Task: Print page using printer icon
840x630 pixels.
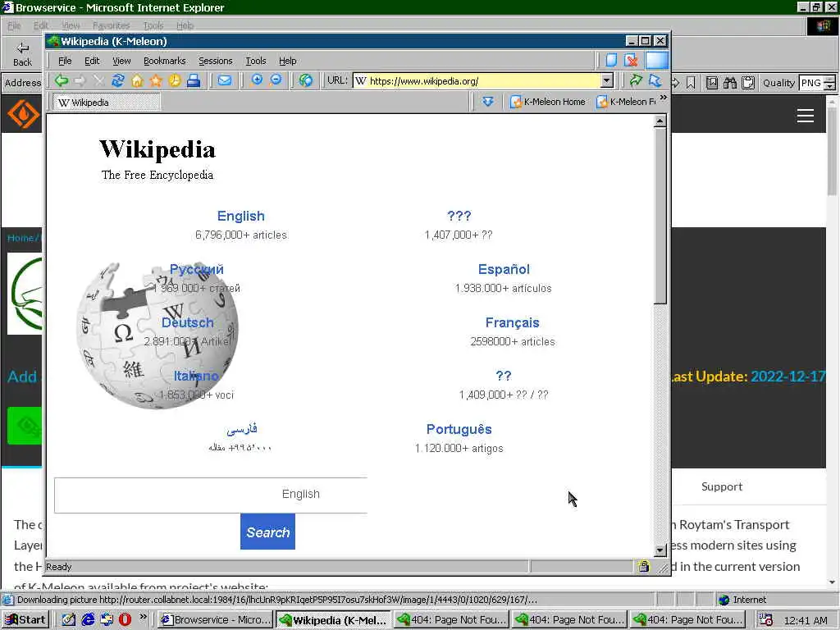Action: [194, 81]
